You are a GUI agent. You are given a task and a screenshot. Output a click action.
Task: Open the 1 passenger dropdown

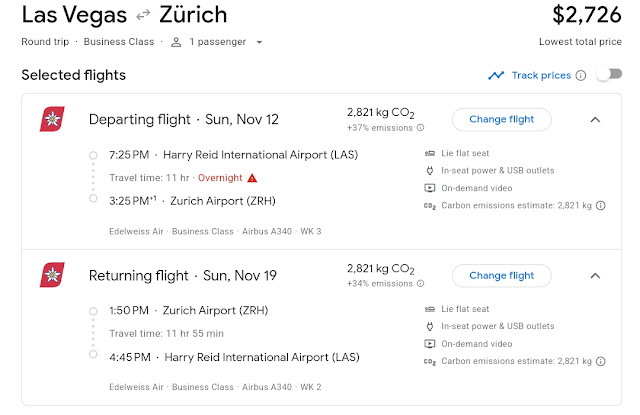tap(217, 42)
